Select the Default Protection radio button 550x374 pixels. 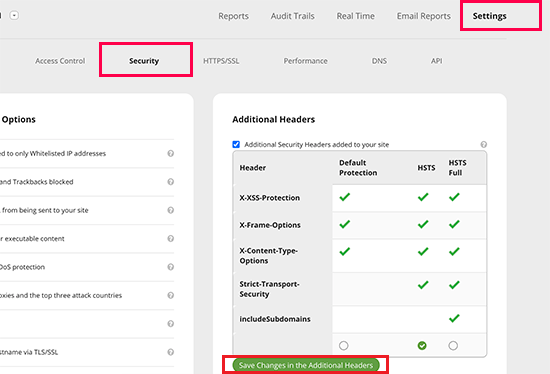pyautogui.click(x=344, y=346)
